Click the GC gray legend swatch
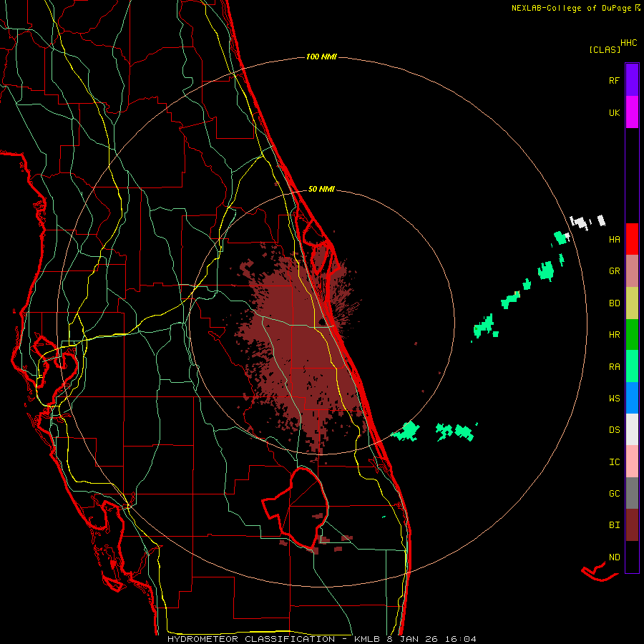The image size is (644, 644). coord(632,493)
